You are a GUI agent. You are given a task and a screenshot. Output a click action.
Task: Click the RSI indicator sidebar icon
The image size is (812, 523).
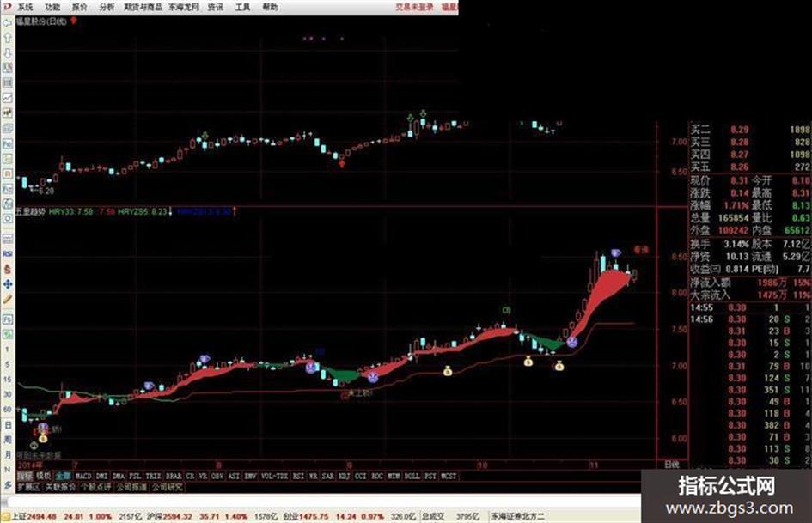[7, 253]
